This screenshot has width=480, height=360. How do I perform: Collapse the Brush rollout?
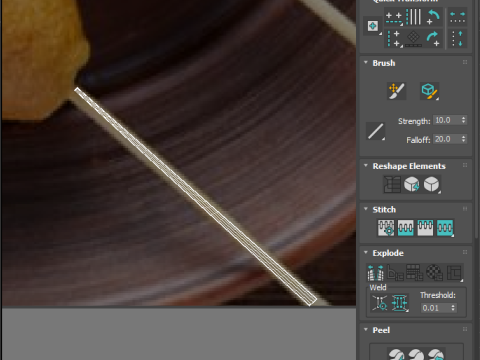366,62
